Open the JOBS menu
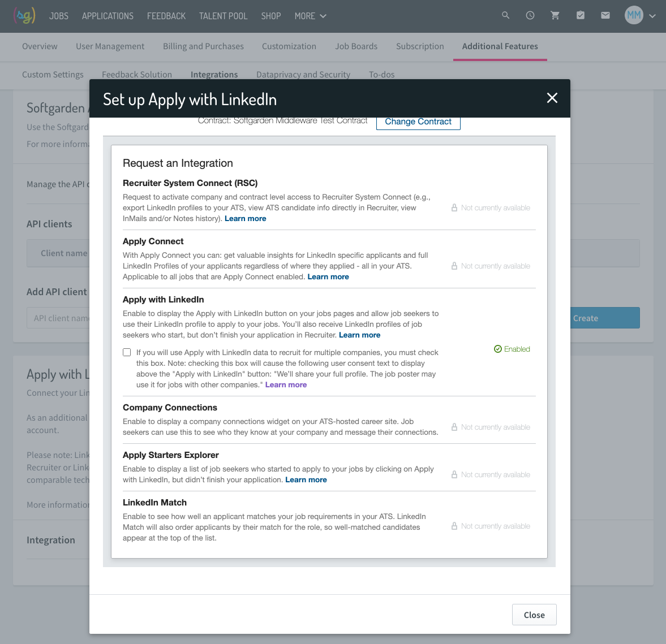Screen dimensions: 666x644 [x=59, y=16]
